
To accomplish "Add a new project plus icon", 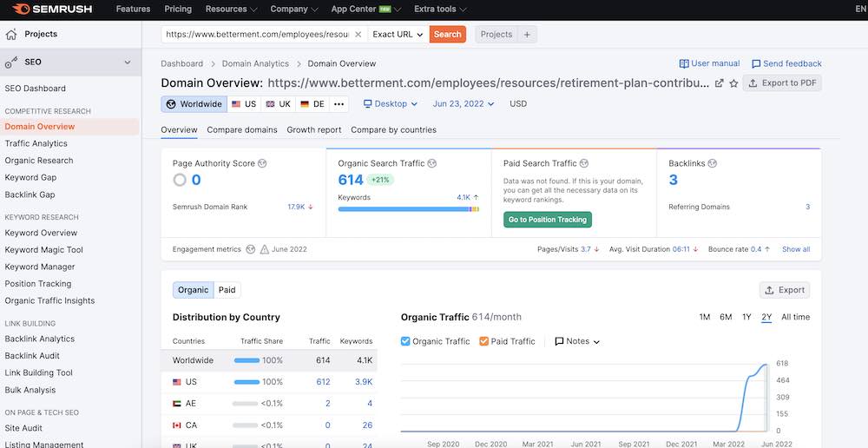I will coord(527,35).
